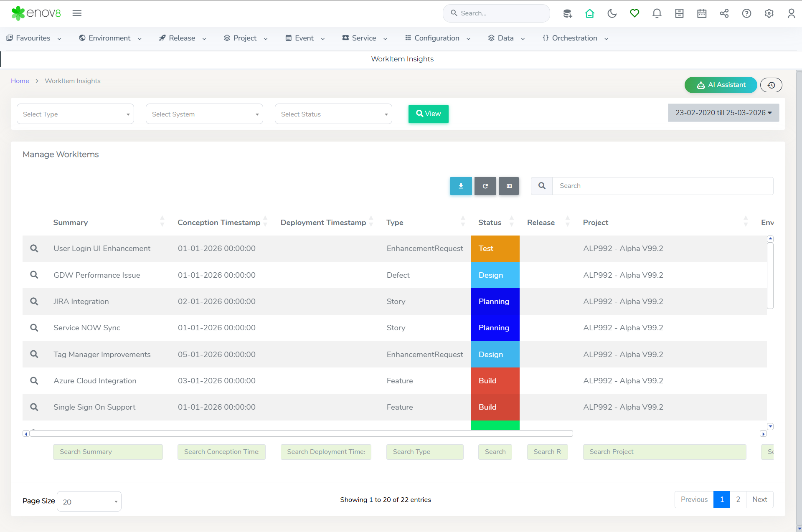This screenshot has width=802, height=532.
Task: Go to page 2 of entries
Action: pyautogui.click(x=738, y=499)
